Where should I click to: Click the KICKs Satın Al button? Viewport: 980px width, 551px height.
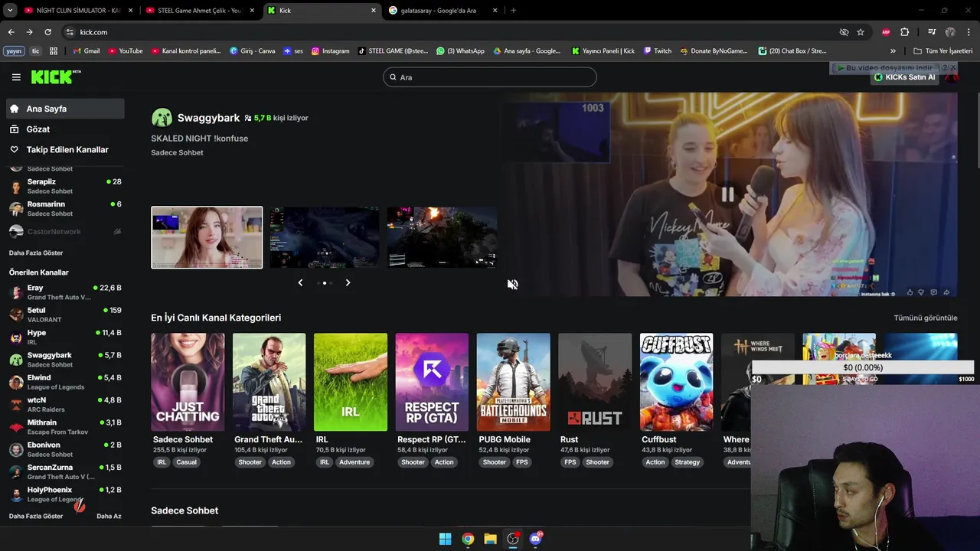pyautogui.click(x=905, y=77)
